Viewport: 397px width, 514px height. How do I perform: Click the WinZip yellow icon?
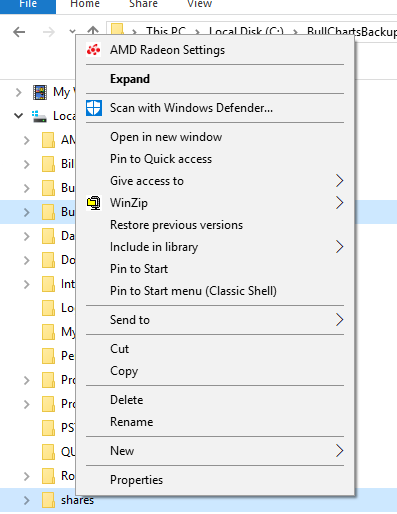tap(94, 203)
